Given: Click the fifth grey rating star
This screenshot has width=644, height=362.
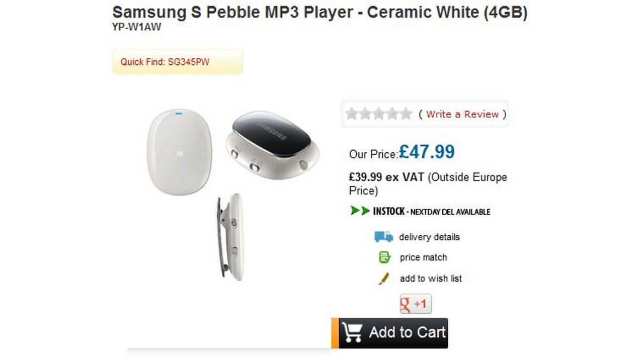Looking at the screenshot, I should click(x=405, y=114).
